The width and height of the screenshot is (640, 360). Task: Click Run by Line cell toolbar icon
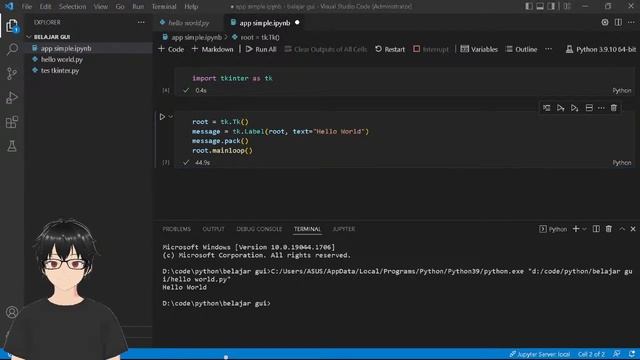pos(546,108)
